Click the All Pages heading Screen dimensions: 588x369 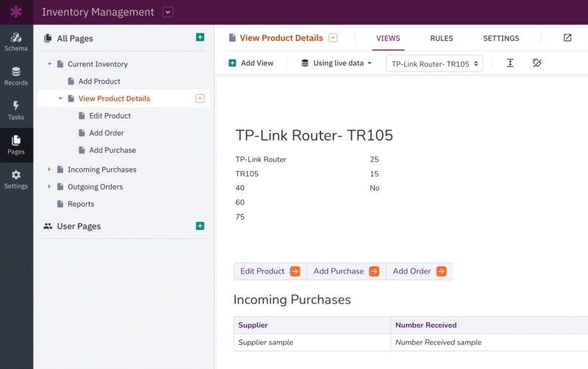point(75,38)
